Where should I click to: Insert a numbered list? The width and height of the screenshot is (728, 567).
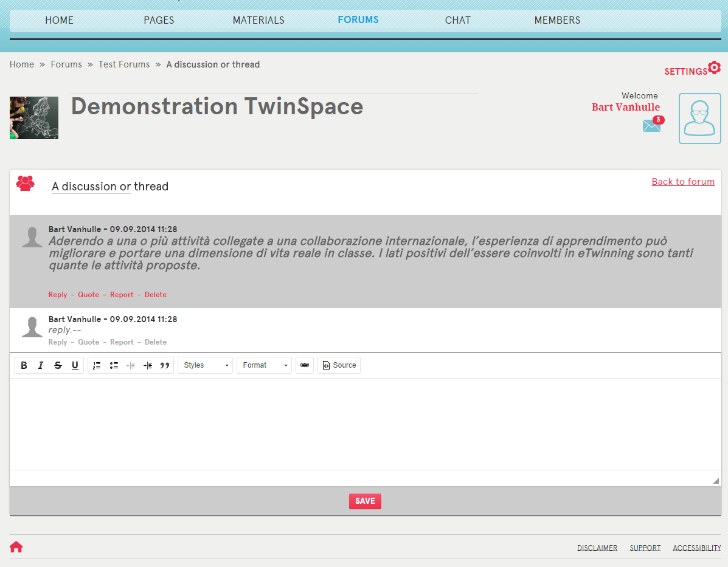point(97,365)
